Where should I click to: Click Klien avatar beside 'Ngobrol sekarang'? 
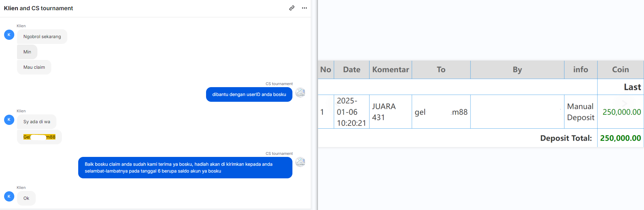point(9,35)
